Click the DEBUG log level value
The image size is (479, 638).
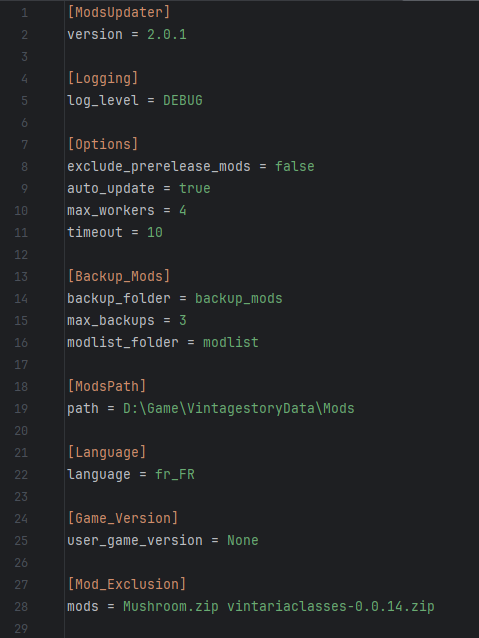[x=183, y=100]
